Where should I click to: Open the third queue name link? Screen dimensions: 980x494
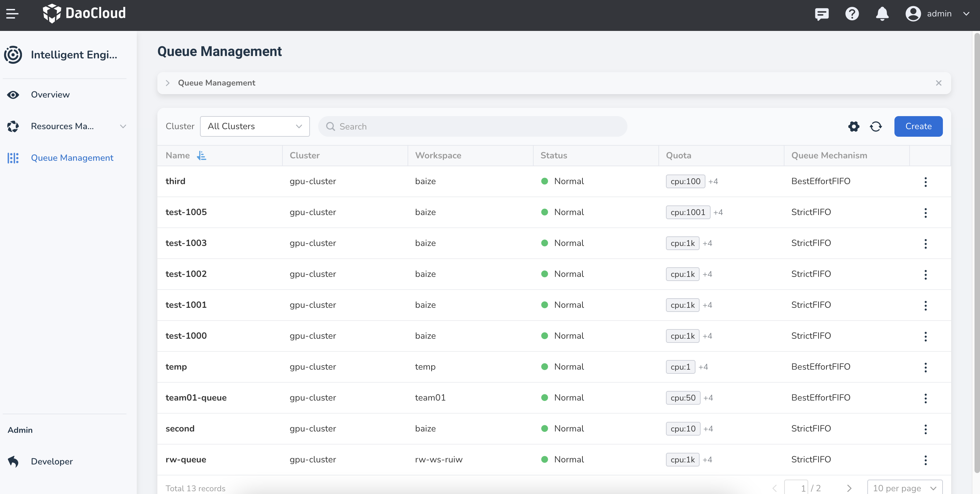[x=175, y=181]
